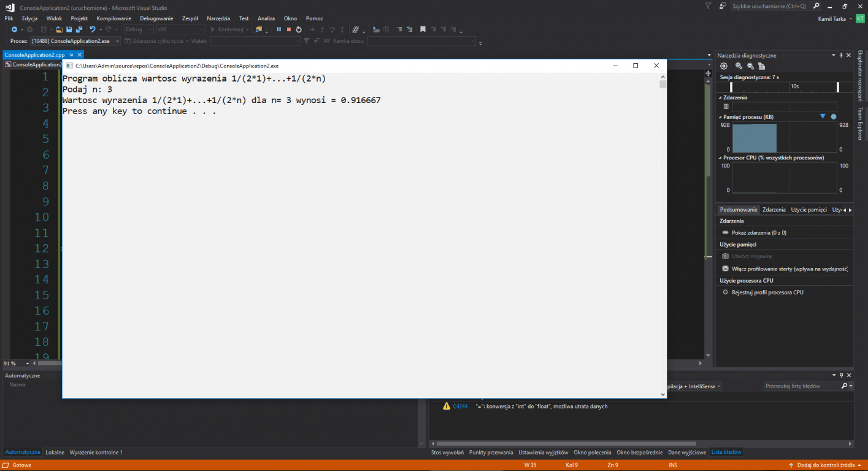Open the Narzędzia menu
Image resolution: width=868 pixels, height=471 pixels.
[x=219, y=18]
